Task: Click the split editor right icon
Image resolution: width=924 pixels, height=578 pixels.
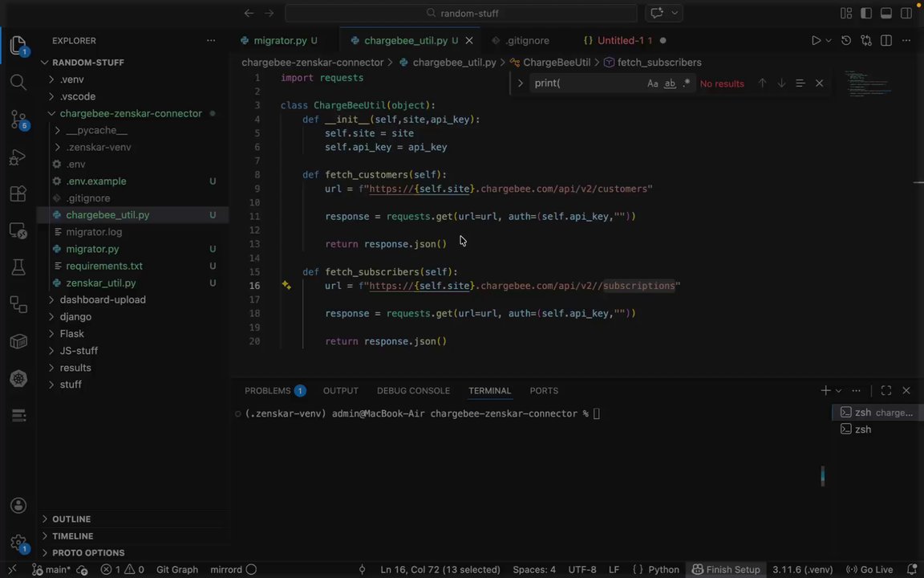Action: coord(886,40)
